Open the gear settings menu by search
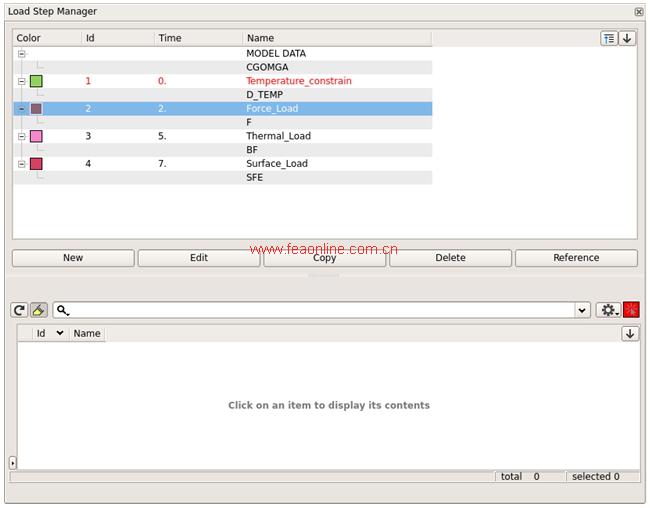The height and width of the screenshot is (508, 650). pos(607,311)
